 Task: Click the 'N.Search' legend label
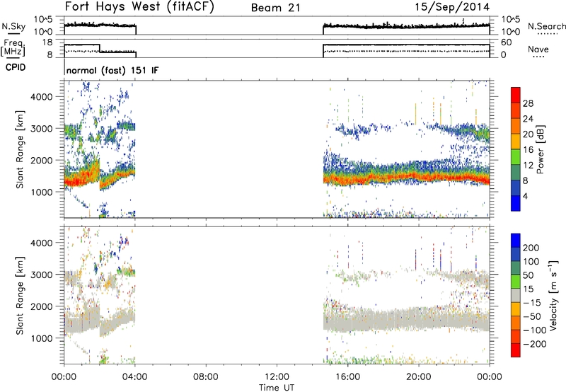click(546, 26)
